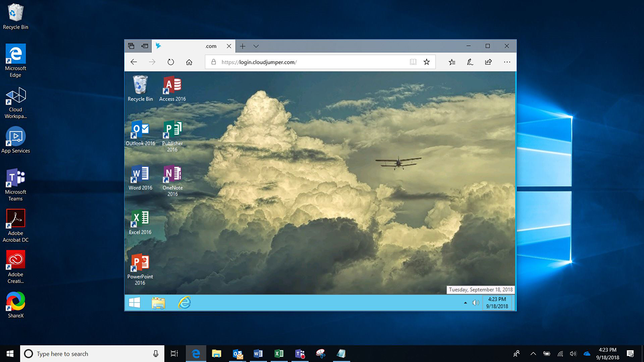Expand the tab preview chevron

coord(256,46)
